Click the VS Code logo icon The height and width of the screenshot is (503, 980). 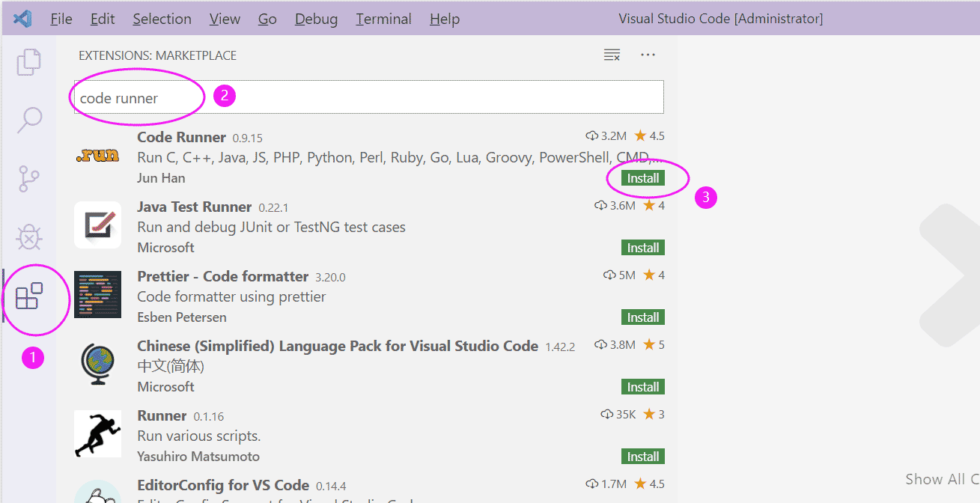click(x=22, y=19)
